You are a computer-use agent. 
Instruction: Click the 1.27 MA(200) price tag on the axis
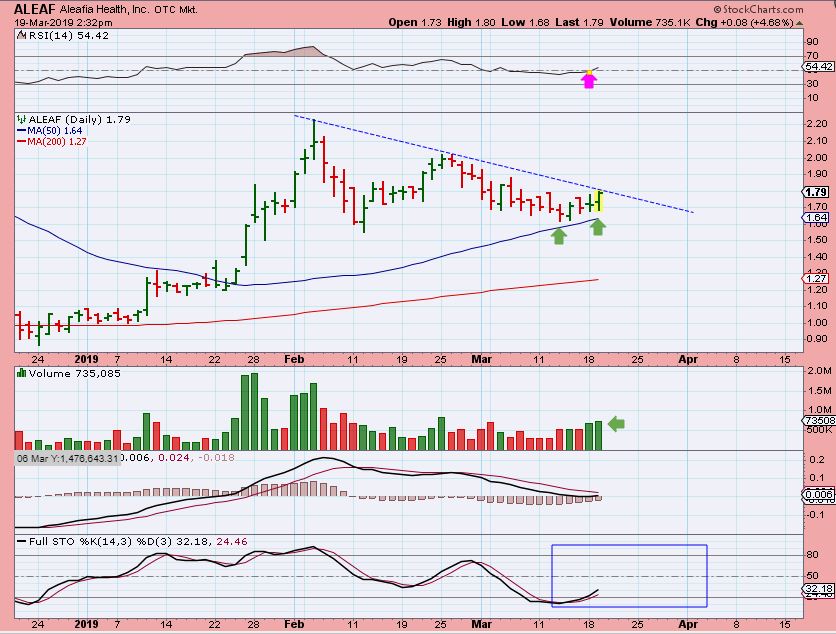pyautogui.click(x=816, y=278)
